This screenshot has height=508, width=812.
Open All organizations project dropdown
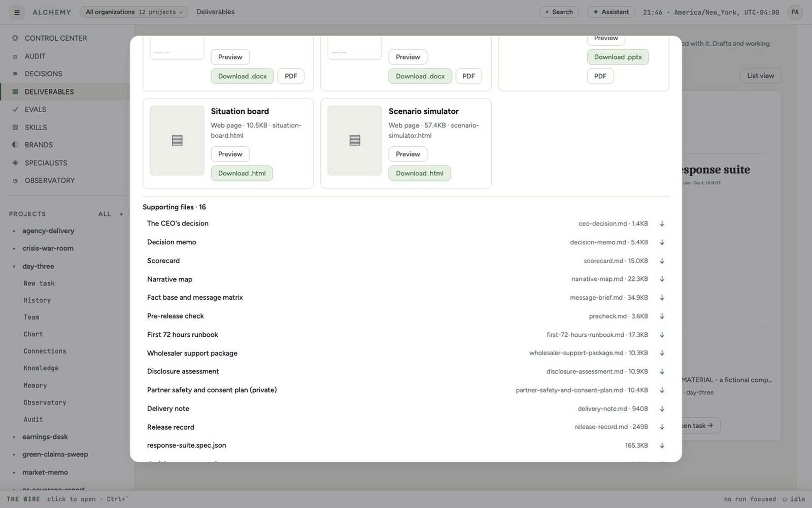[x=134, y=12]
